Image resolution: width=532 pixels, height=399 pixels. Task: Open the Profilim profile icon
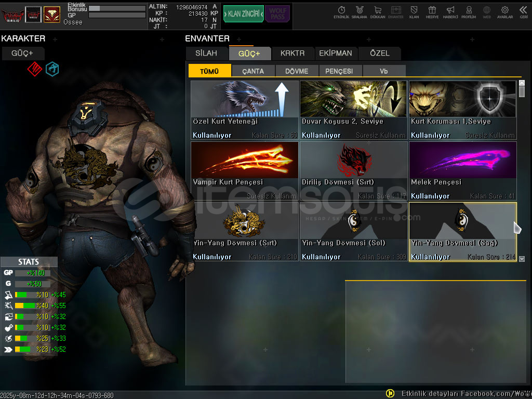click(x=469, y=12)
